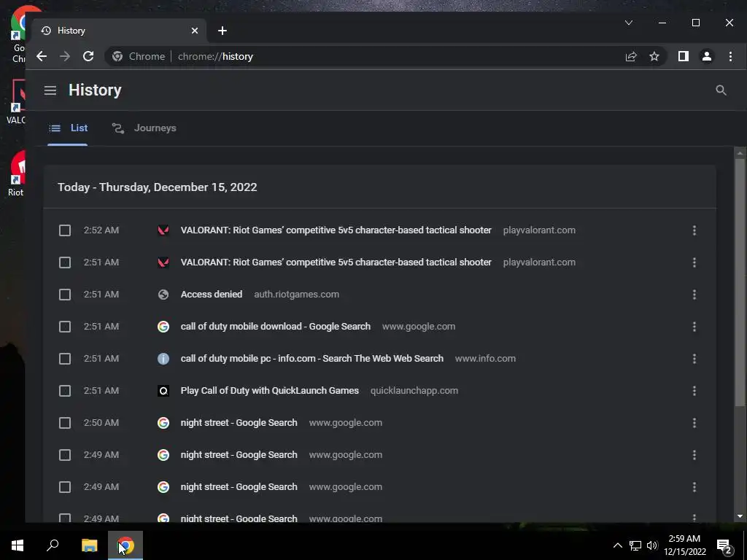
Task: Click the Chrome site info icon in address bar
Action: [117, 56]
